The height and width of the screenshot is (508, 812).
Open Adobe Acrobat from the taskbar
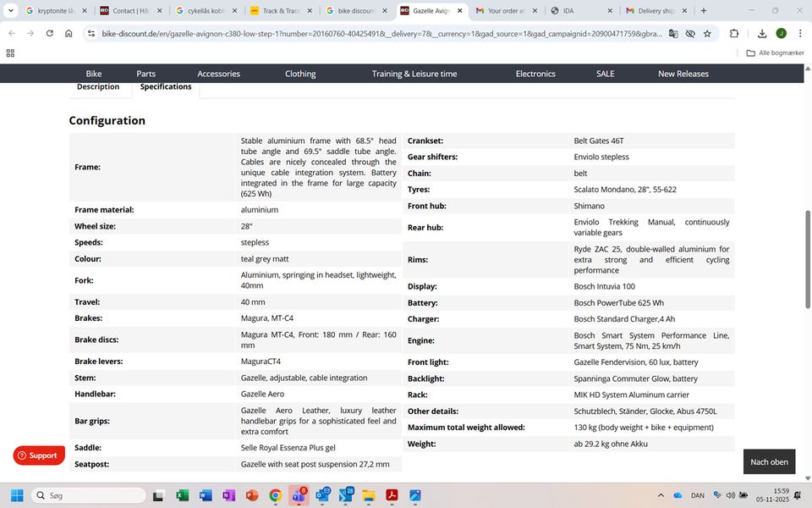click(x=392, y=495)
